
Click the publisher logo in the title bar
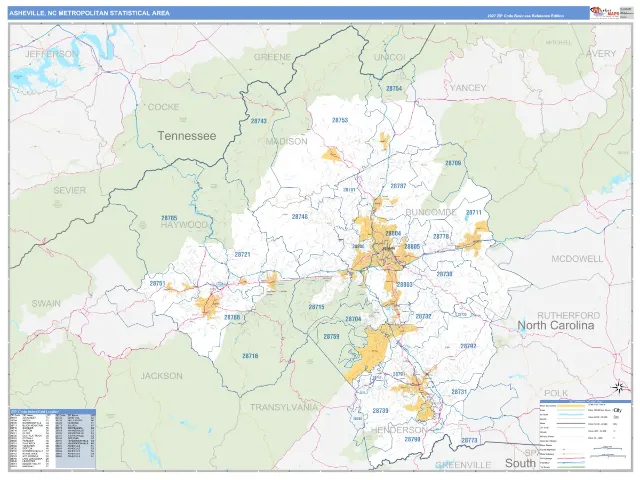click(x=605, y=13)
